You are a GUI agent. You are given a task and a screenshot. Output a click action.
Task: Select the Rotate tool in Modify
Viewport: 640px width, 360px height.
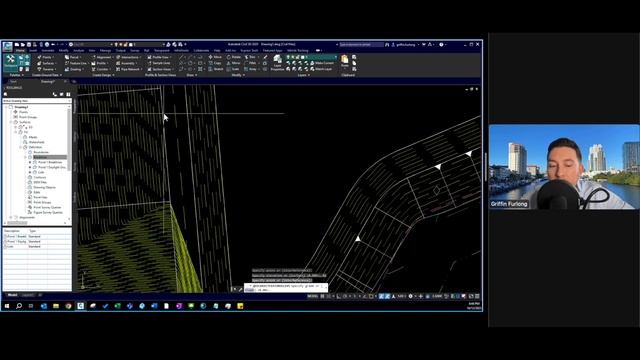233,57
